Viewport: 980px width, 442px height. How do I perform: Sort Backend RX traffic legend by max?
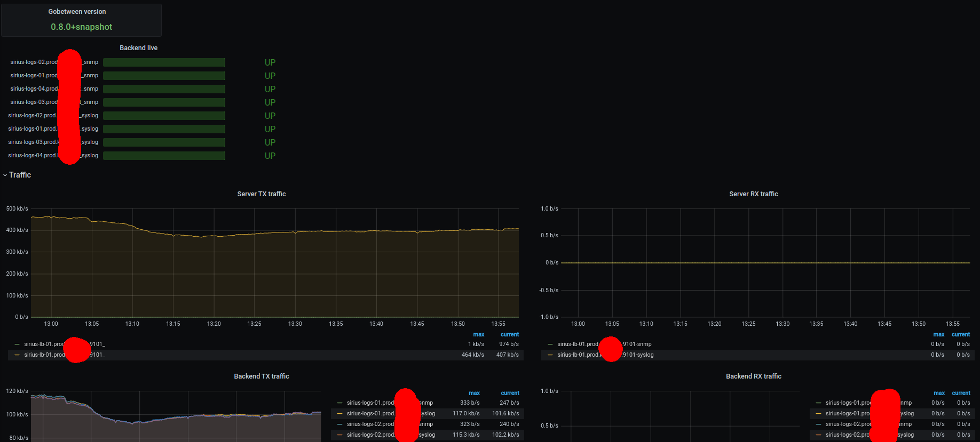939,393
